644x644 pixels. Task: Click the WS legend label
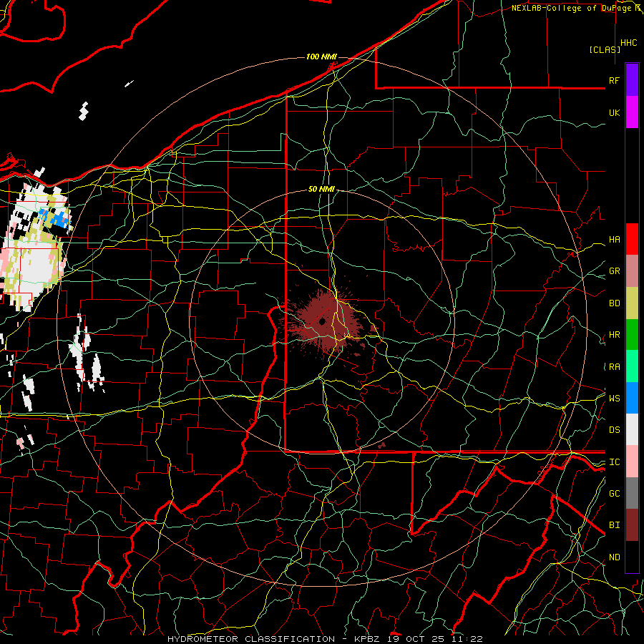coord(614,399)
